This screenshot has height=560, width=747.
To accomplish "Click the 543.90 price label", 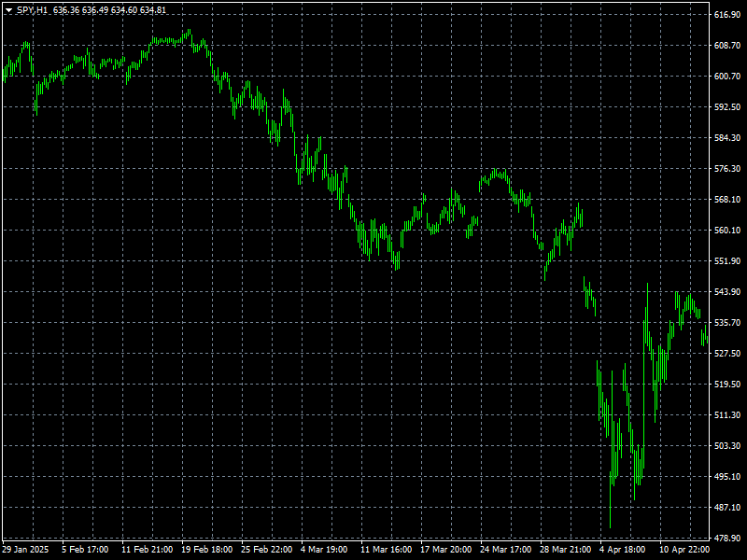I will point(727,292).
